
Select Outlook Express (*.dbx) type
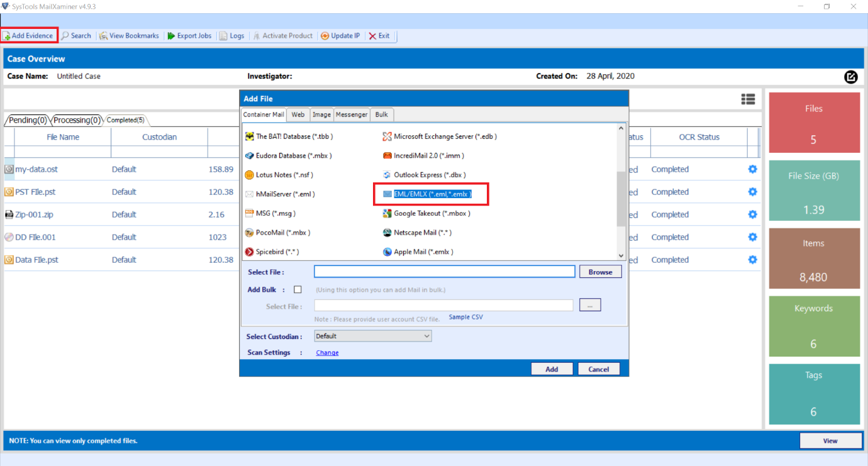click(x=425, y=175)
